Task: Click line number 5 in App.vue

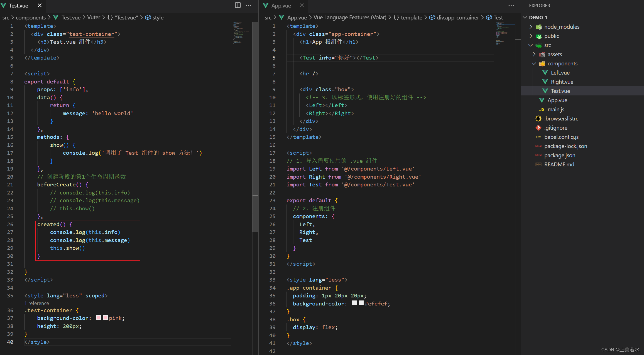Action: [274, 58]
